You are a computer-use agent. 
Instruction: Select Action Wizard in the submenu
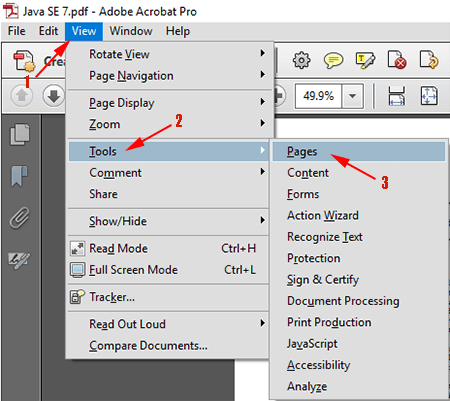pos(359,215)
